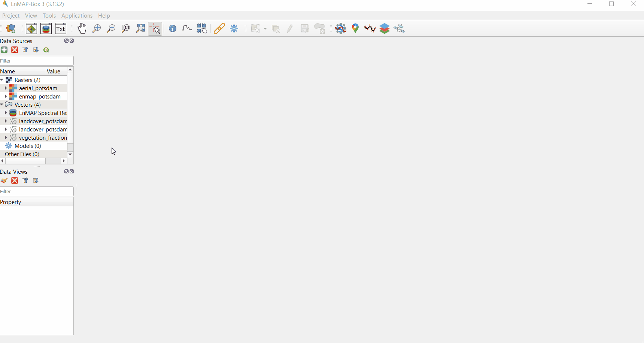
Task: Click zoom to native 1:1 resolution
Action: [x=126, y=29]
